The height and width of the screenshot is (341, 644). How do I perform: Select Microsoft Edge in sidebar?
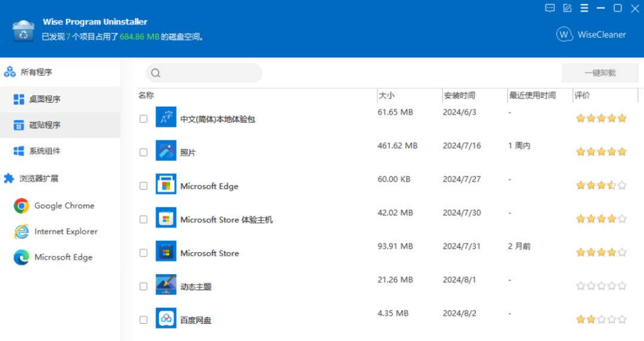coord(60,257)
